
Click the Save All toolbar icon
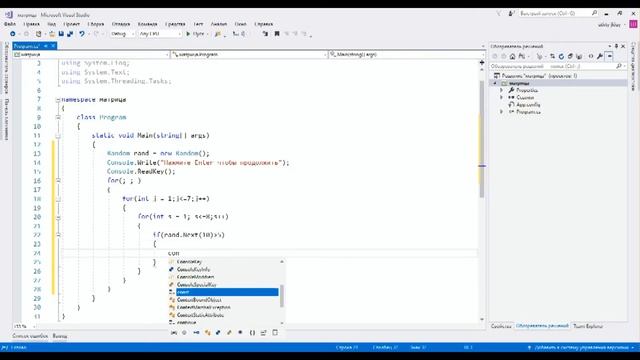70,34
